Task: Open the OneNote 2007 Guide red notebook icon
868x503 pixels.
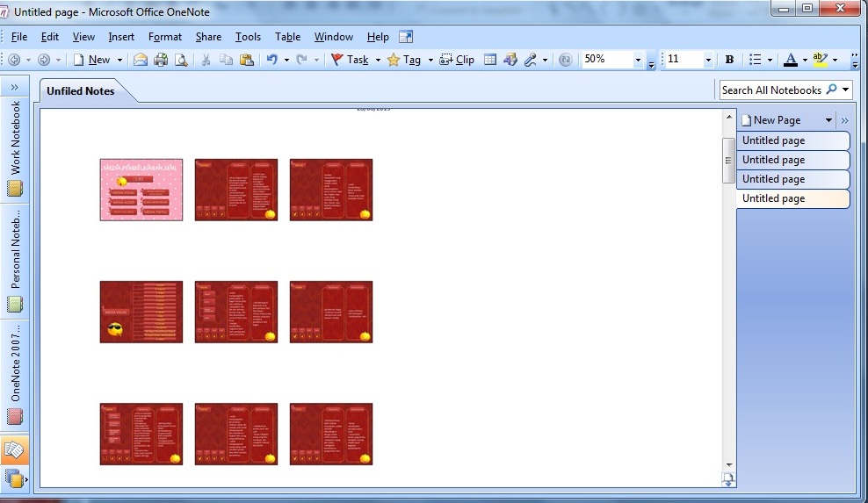Action: (15, 416)
